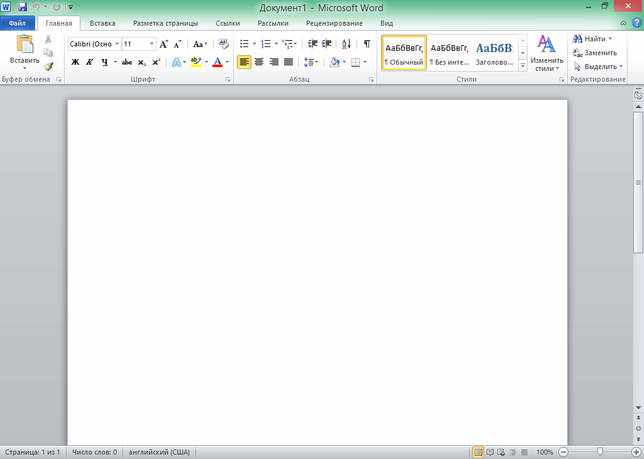Viewport: 644px width, 459px height.
Task: Click the Increase Indent icon
Action: click(x=327, y=44)
